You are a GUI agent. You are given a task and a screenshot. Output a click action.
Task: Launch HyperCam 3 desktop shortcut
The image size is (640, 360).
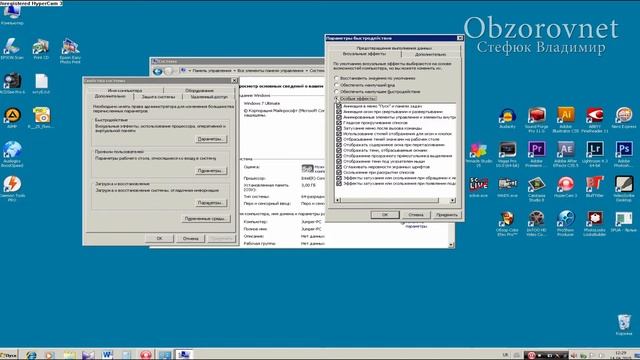click(565, 187)
